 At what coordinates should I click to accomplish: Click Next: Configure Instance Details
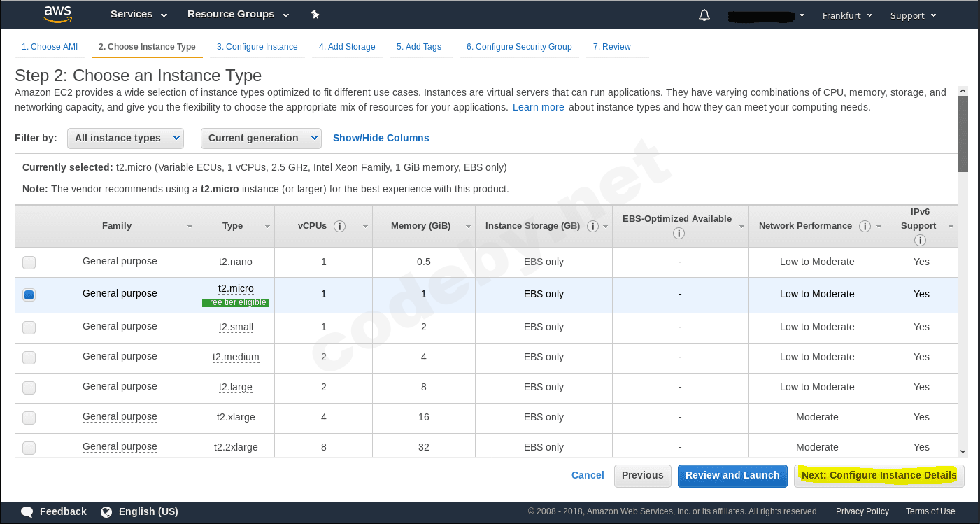[x=879, y=475]
